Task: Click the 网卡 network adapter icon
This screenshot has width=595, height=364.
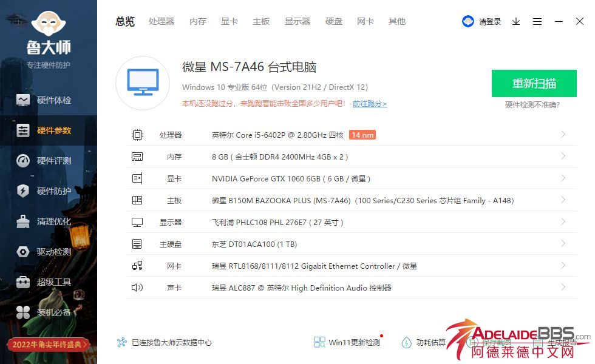Action: point(137,266)
